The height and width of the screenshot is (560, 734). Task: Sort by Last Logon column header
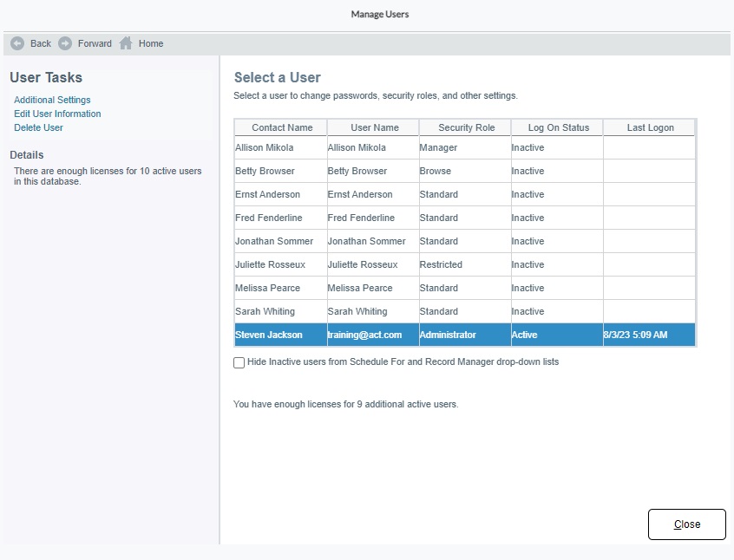coord(650,127)
